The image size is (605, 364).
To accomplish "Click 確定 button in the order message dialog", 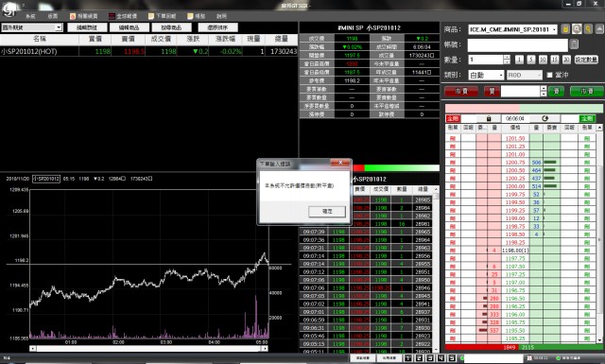I will pyautogui.click(x=327, y=211).
